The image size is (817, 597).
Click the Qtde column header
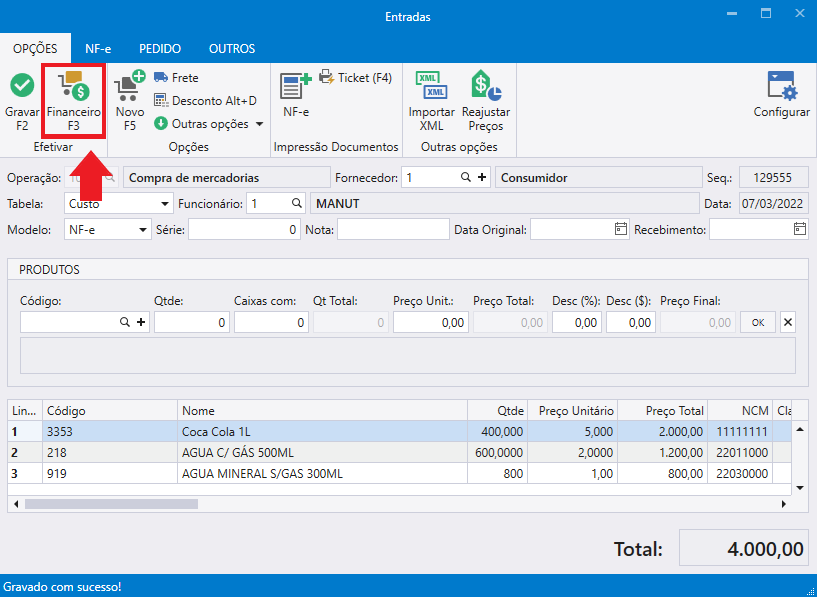coord(498,411)
